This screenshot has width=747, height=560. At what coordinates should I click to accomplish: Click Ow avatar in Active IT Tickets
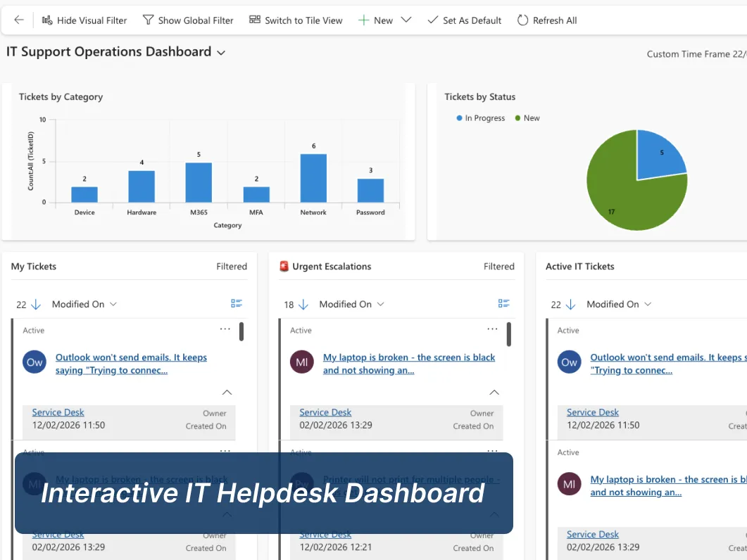pyautogui.click(x=570, y=362)
